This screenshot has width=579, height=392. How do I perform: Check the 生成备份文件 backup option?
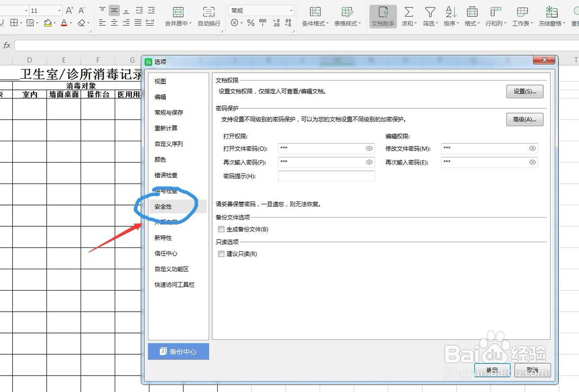point(221,229)
